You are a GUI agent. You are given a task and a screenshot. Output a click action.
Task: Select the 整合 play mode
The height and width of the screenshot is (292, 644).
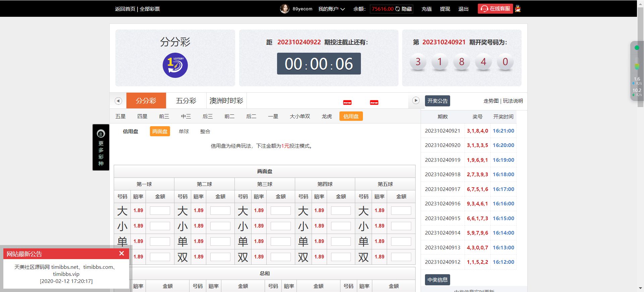pos(205,132)
